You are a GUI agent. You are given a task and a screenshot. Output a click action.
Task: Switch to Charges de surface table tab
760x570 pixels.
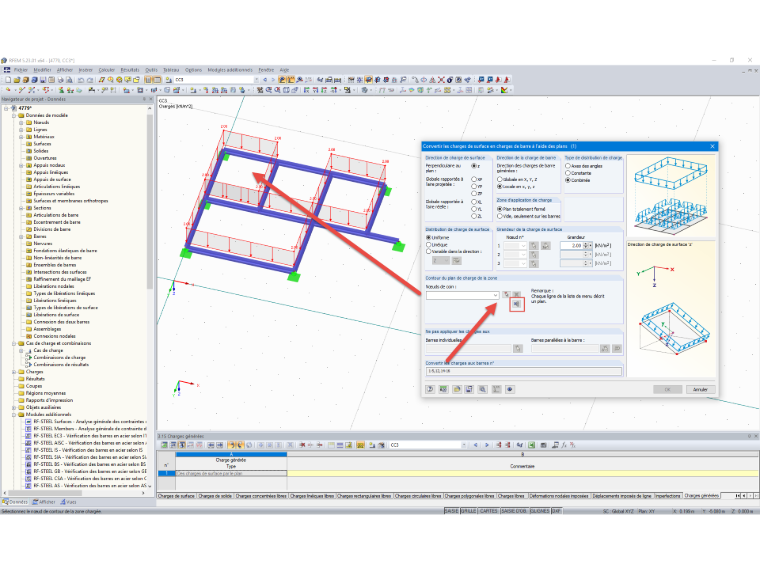[x=176, y=496]
